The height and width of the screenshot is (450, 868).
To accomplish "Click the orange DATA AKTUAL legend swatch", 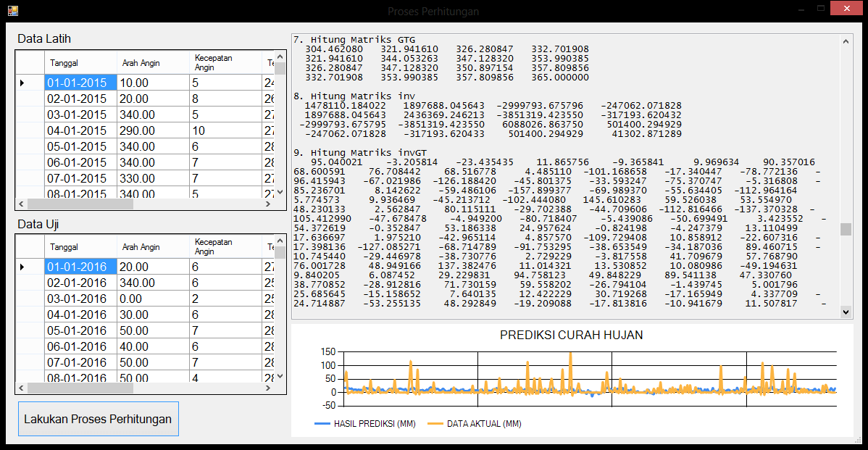I will (435, 424).
